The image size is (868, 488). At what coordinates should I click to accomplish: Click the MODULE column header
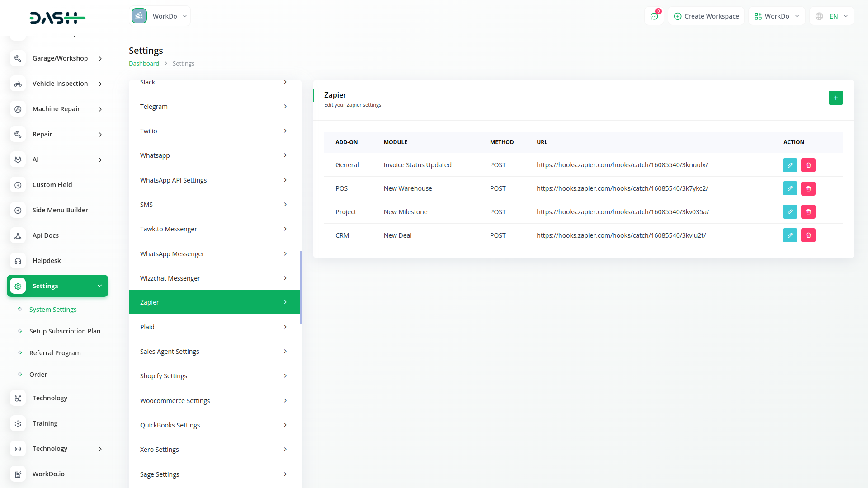[395, 142]
